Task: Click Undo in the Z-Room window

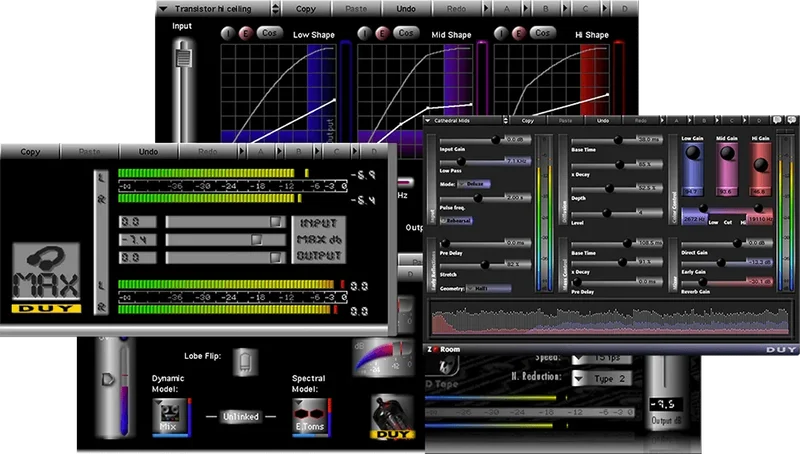Action: point(603,120)
